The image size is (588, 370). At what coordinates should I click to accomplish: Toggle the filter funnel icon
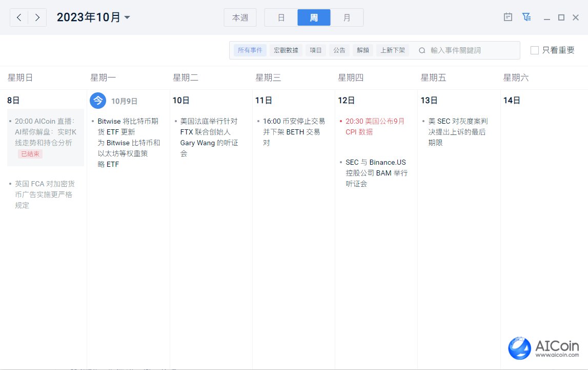coord(526,17)
